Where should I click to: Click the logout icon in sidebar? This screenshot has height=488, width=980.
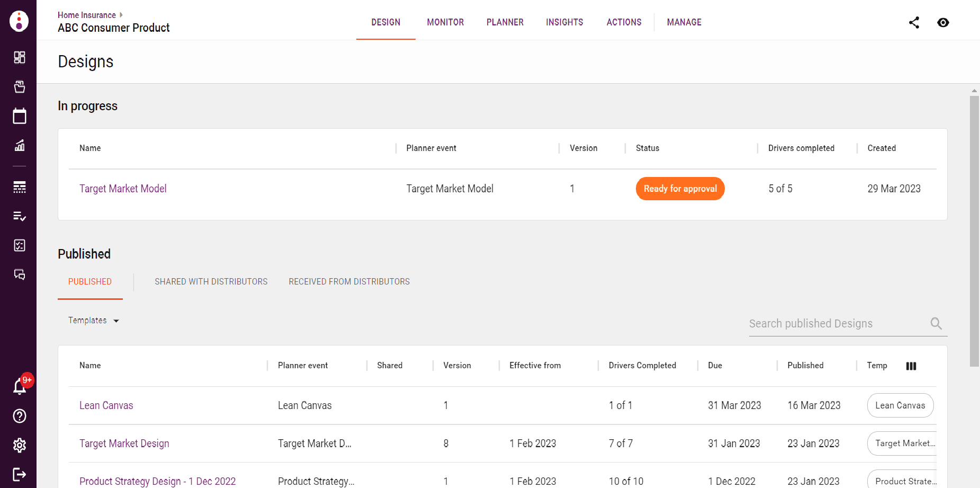point(20,474)
